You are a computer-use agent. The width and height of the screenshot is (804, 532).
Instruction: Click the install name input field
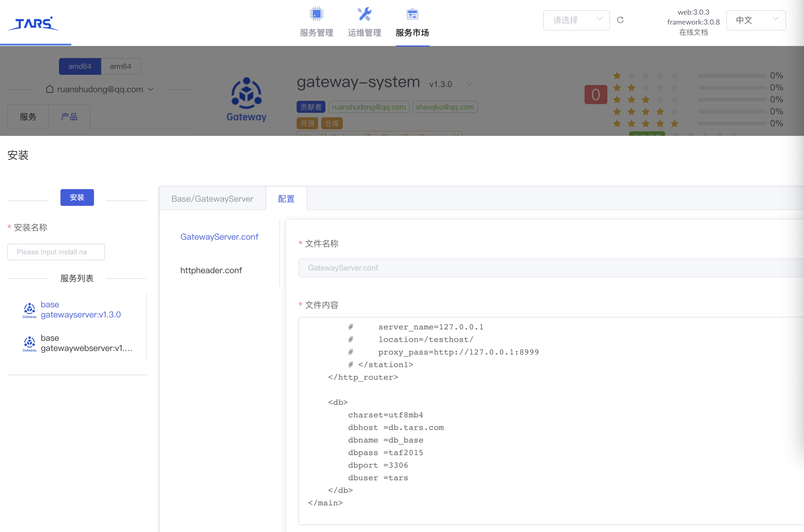click(56, 252)
